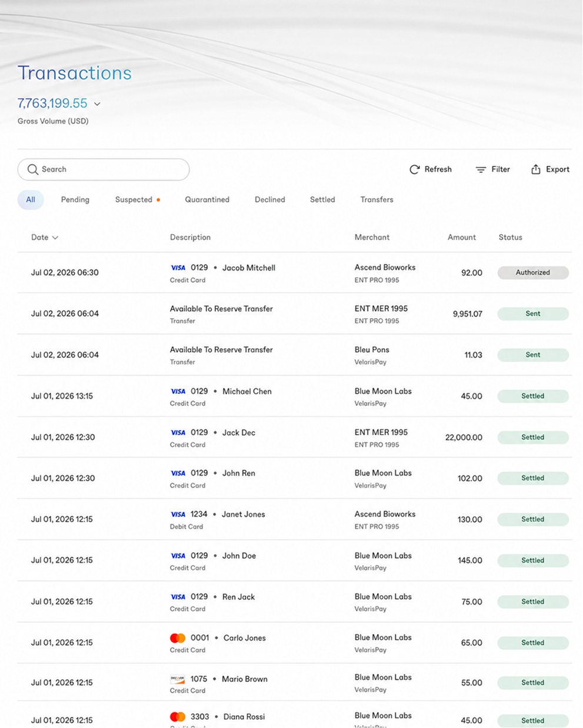Click the Janet Jones cardholder name
583x728 pixels.
[243, 515]
